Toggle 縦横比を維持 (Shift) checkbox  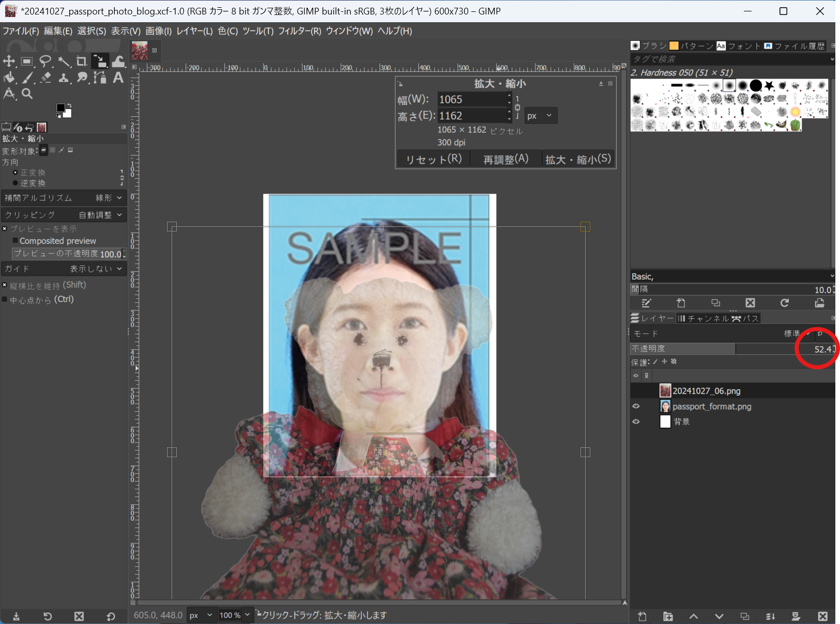(5, 285)
